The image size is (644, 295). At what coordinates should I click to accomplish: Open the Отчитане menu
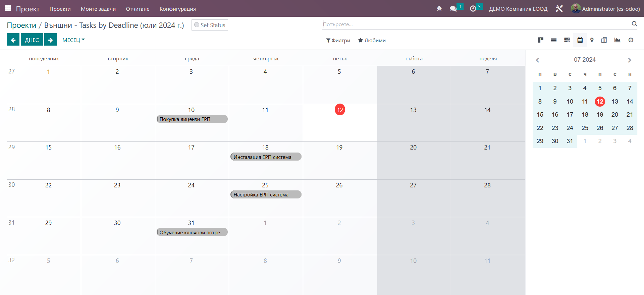point(138,9)
